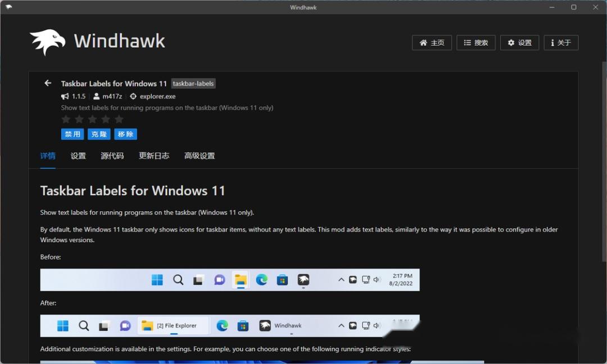Click the list icon on the 搜索 button
The image size is (607, 364).
467,42
